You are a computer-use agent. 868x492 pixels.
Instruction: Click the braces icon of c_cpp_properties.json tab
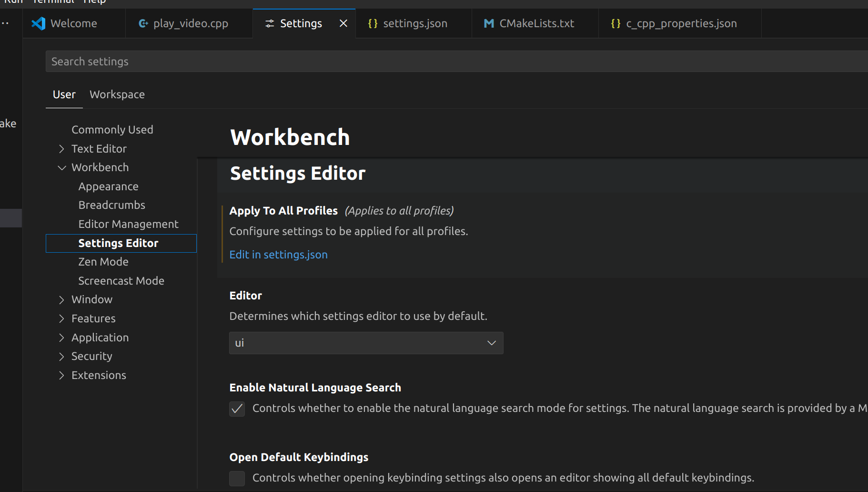tap(616, 23)
